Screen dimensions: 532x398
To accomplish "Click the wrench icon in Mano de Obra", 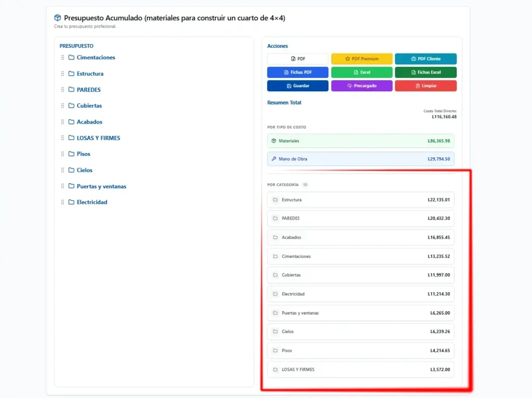I will tap(274, 159).
